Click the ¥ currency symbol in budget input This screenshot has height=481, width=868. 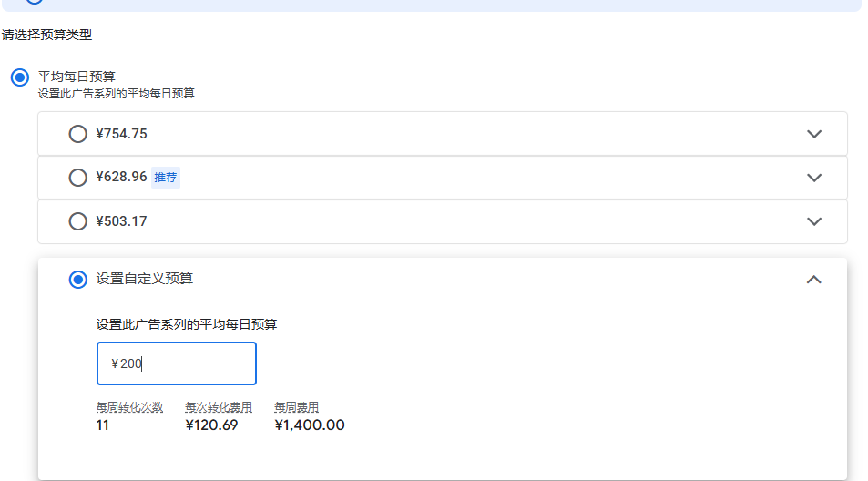click(115, 364)
